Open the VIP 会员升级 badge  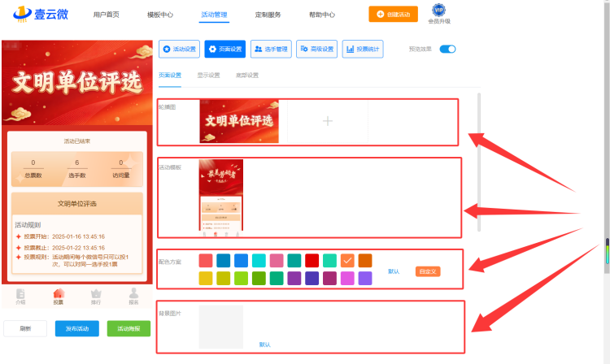pos(439,15)
